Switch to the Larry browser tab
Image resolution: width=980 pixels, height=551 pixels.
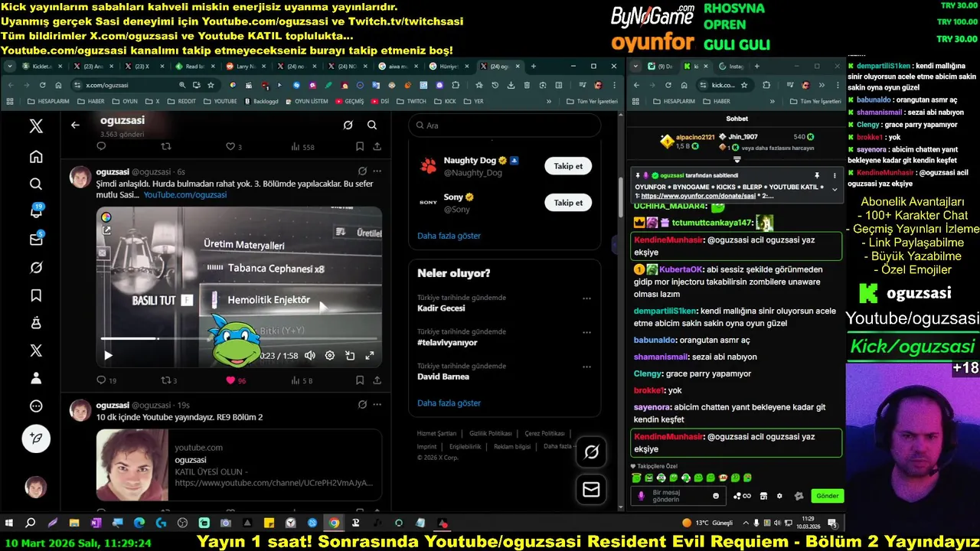point(245,67)
